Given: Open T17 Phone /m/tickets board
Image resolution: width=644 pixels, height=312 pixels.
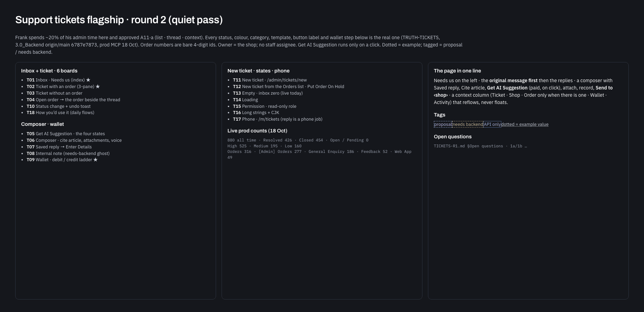Looking at the screenshot, I should coord(278,119).
